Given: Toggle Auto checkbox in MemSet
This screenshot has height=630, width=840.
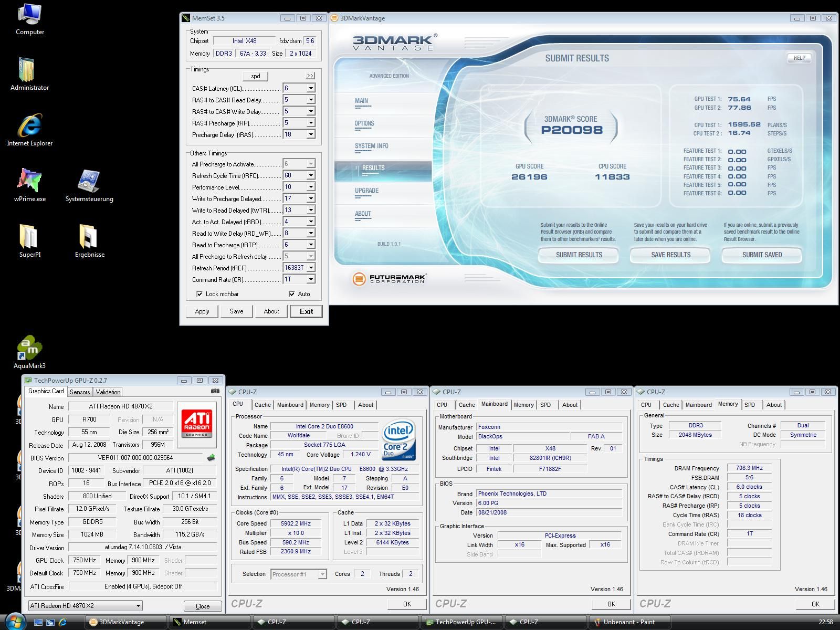Looking at the screenshot, I should click(x=292, y=294).
